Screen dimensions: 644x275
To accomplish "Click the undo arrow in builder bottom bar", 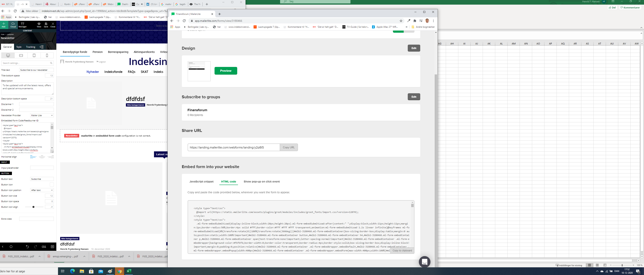I will click(x=27, y=247).
